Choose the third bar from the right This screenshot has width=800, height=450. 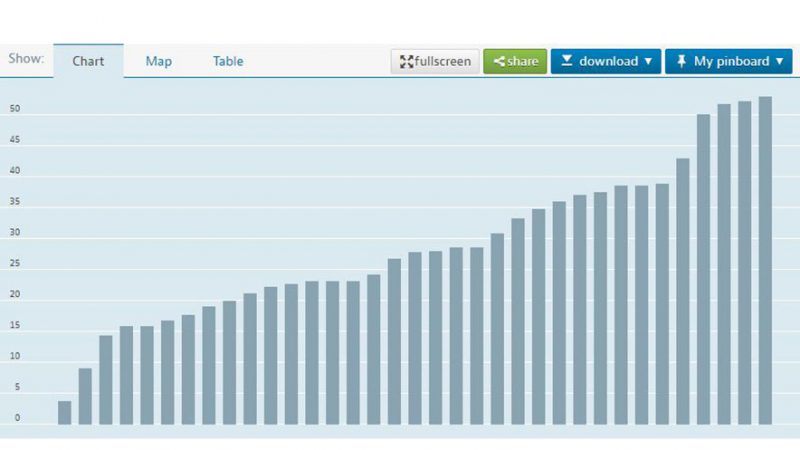coord(724,264)
